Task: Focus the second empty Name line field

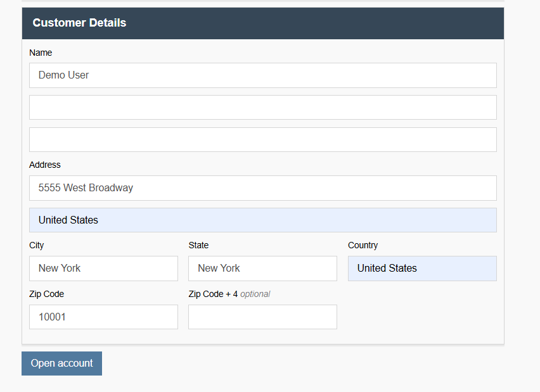Action: point(263,108)
